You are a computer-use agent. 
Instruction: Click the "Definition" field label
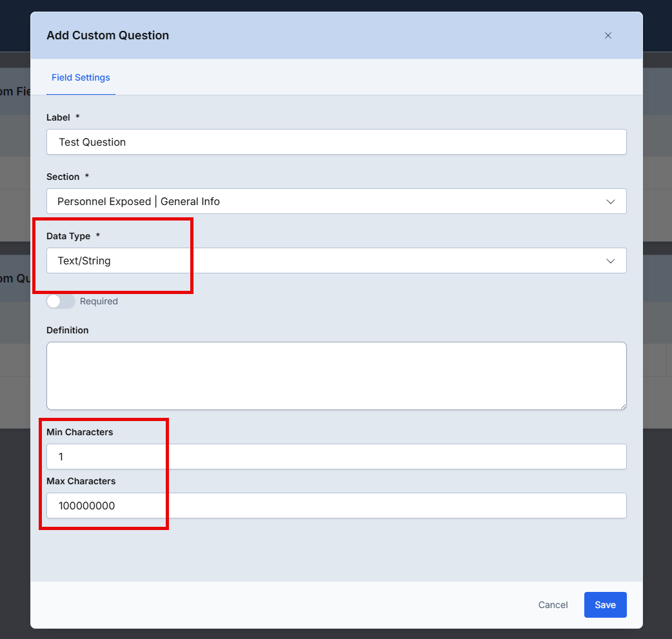coord(68,330)
